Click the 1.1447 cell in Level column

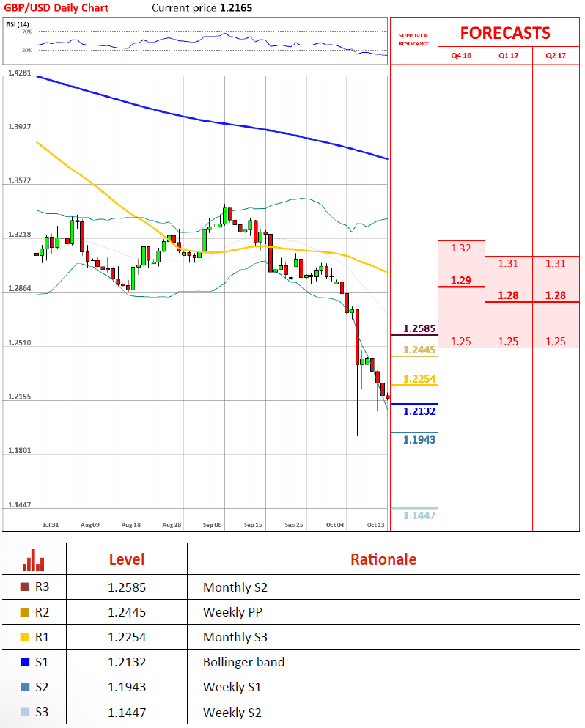tap(127, 713)
